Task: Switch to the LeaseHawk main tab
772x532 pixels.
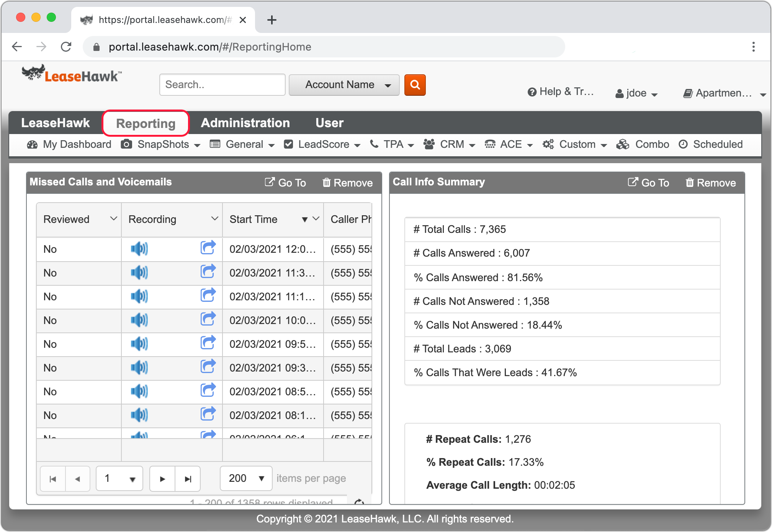Action: click(x=56, y=123)
